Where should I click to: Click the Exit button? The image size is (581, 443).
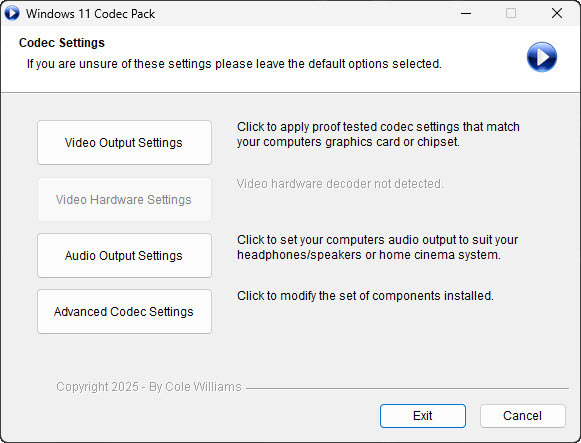423,416
